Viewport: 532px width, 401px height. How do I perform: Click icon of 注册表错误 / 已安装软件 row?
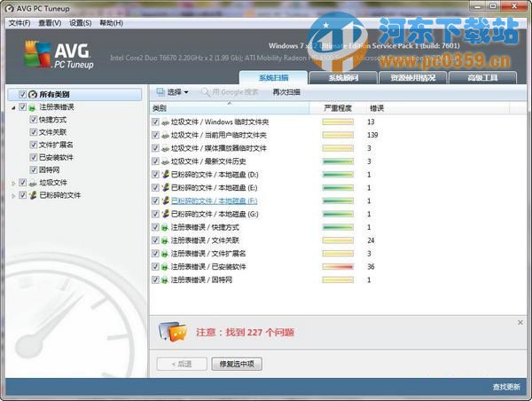165,267
